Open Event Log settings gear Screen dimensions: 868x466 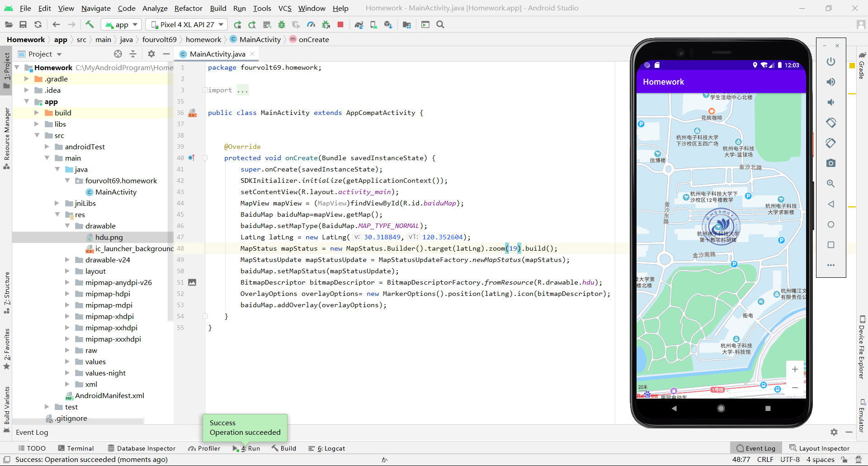[x=834, y=432]
